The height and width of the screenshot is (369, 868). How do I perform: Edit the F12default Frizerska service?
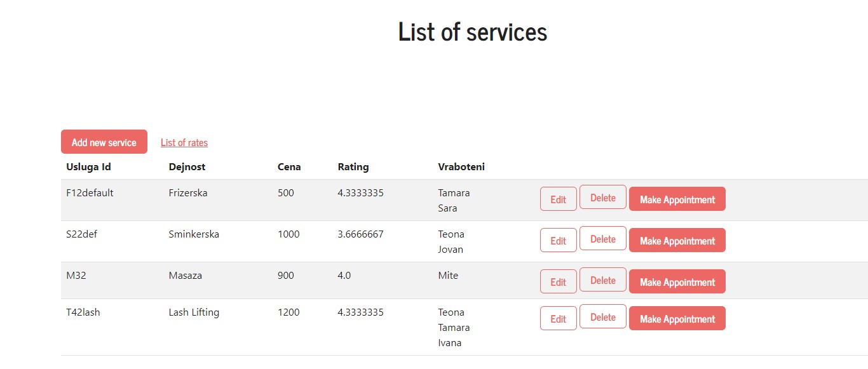558,199
